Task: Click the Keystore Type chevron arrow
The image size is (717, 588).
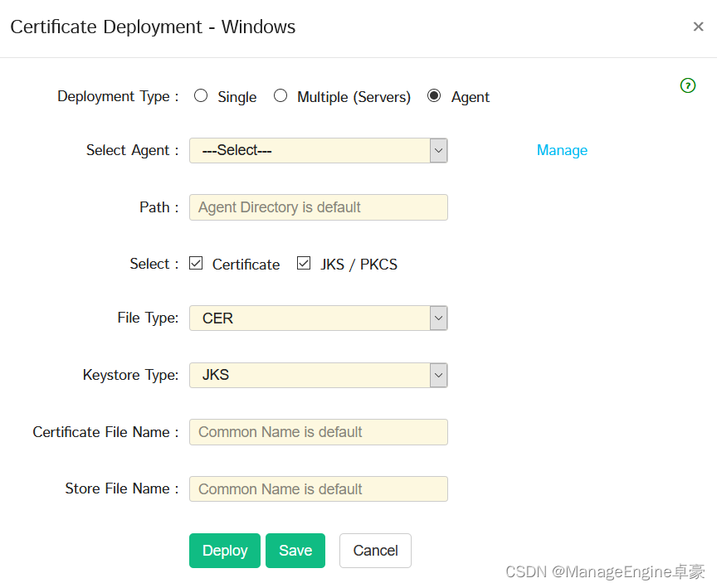Action: (438, 375)
